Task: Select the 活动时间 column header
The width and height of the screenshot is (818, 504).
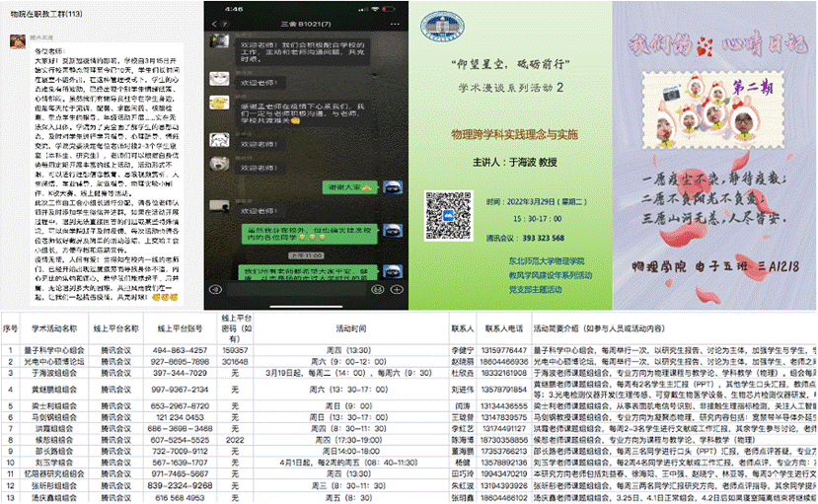Action: pyautogui.click(x=350, y=328)
